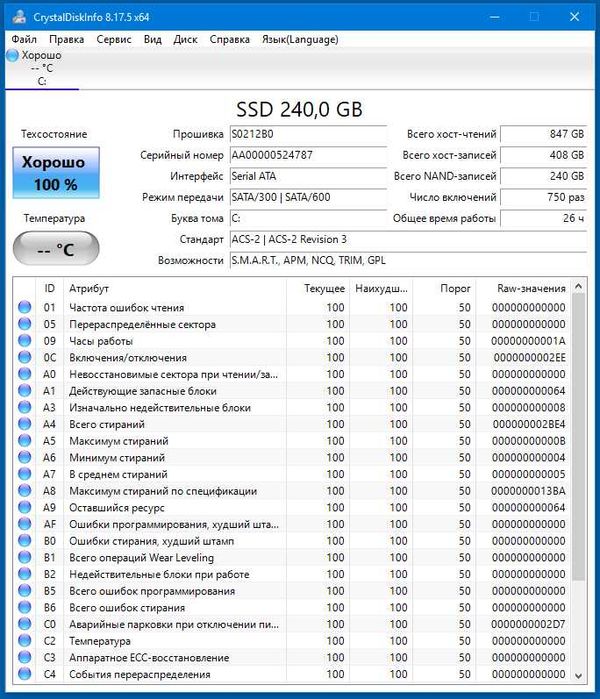Click status orb for A8 Максимум стираний по спецификации
This screenshot has height=699, width=600.
click(25, 490)
